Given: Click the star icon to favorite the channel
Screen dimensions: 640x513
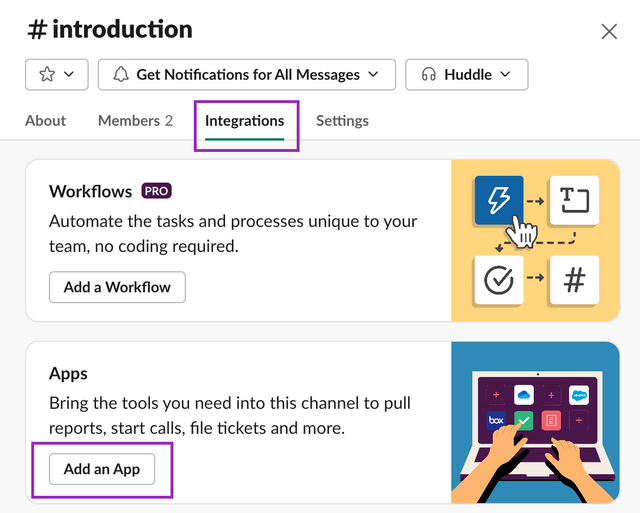Looking at the screenshot, I should point(46,74).
